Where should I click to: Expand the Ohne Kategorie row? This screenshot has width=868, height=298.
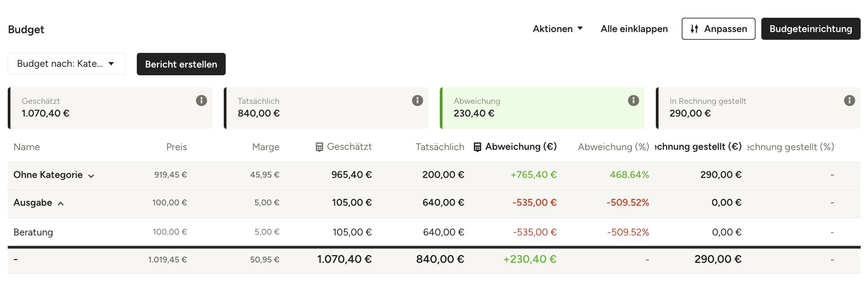point(91,176)
